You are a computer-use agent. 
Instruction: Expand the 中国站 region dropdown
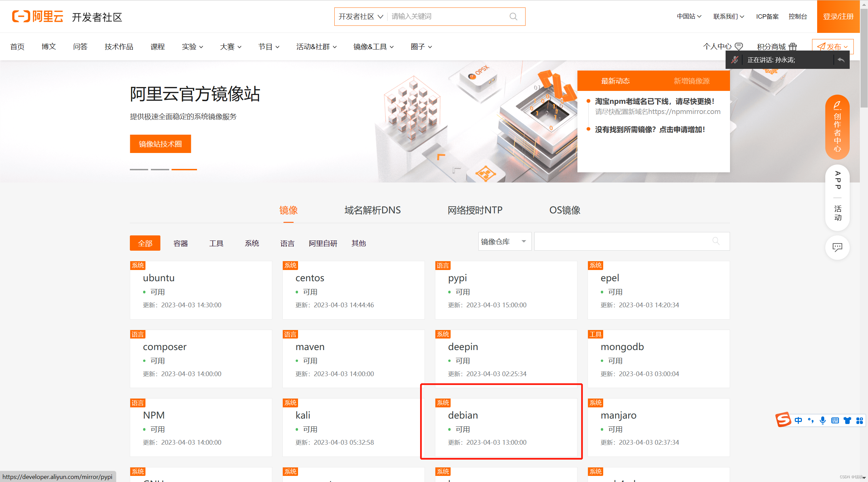pos(689,16)
